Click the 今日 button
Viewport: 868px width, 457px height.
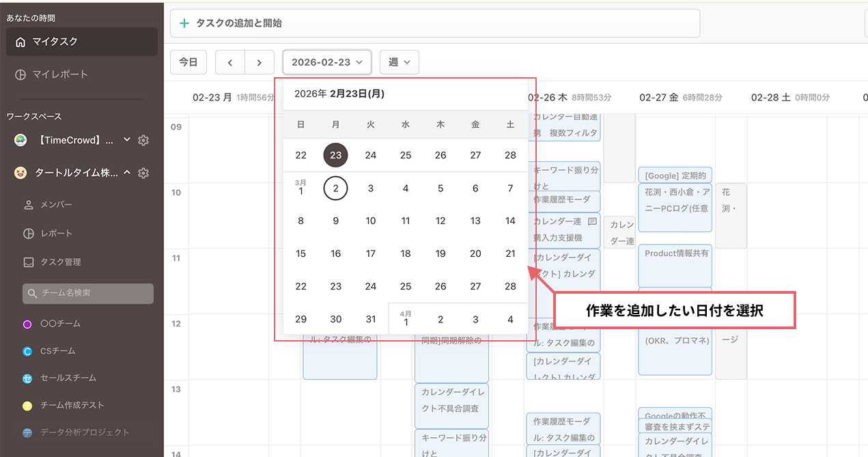click(188, 62)
